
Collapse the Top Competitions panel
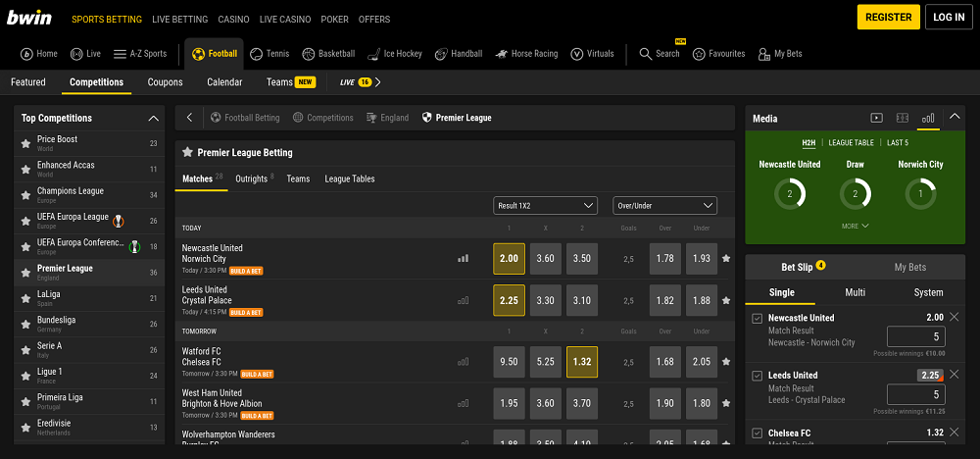(x=153, y=119)
